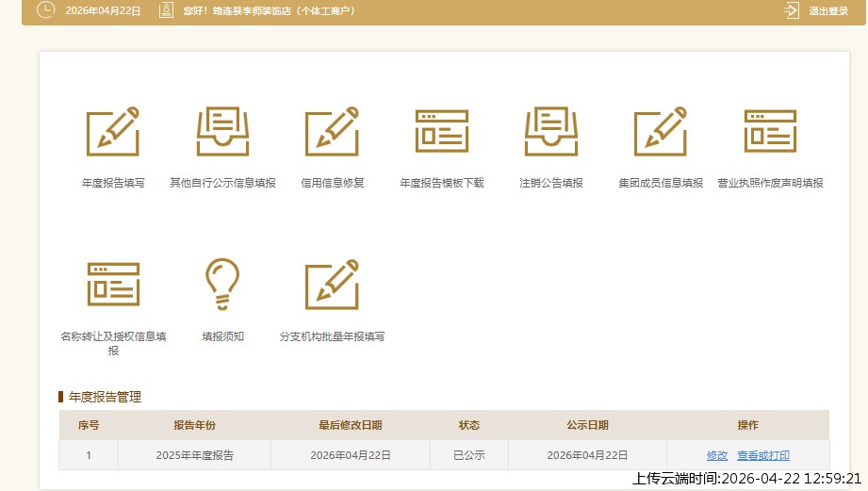Click the 状态 column header
Viewport: 868px width, 491px height.
click(469, 425)
